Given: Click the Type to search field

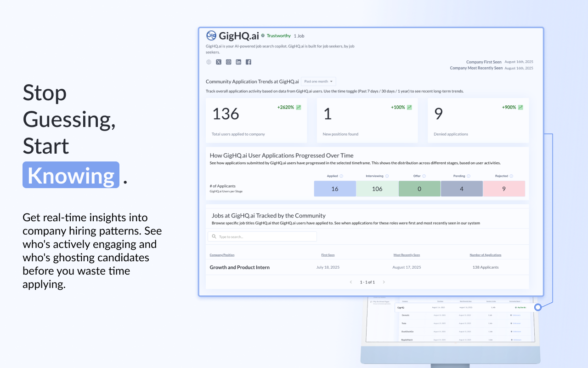Looking at the screenshot, I should [262, 236].
